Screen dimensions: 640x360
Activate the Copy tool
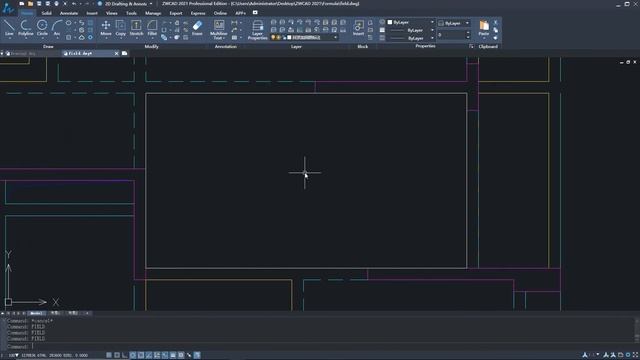click(x=120, y=28)
